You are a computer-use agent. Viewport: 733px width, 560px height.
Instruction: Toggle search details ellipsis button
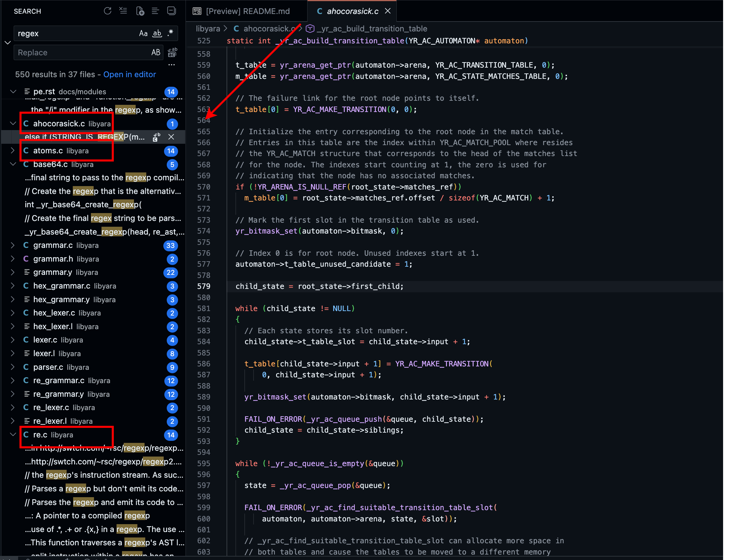[x=172, y=65]
